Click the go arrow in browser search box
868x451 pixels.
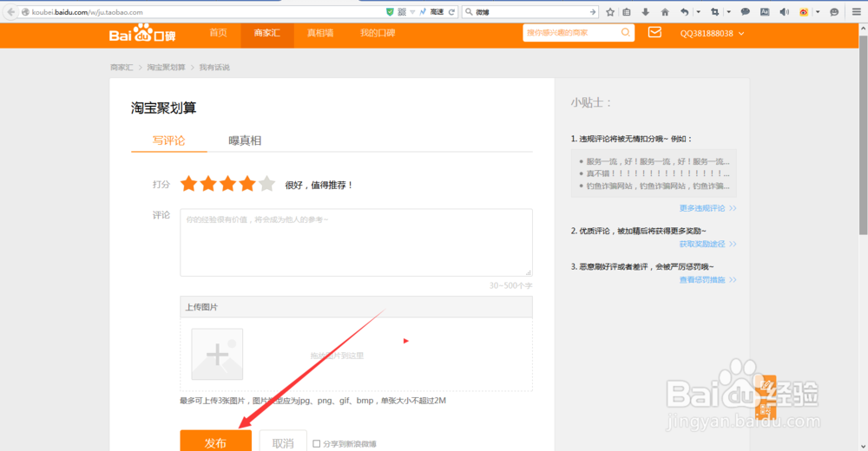click(x=593, y=11)
